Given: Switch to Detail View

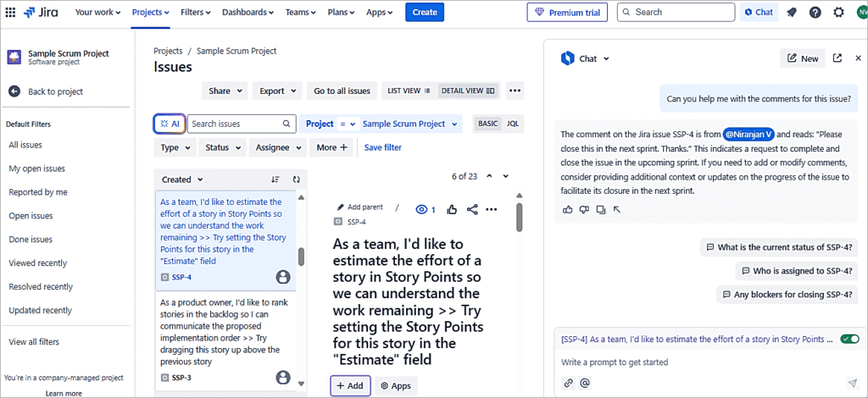Looking at the screenshot, I should point(468,91).
